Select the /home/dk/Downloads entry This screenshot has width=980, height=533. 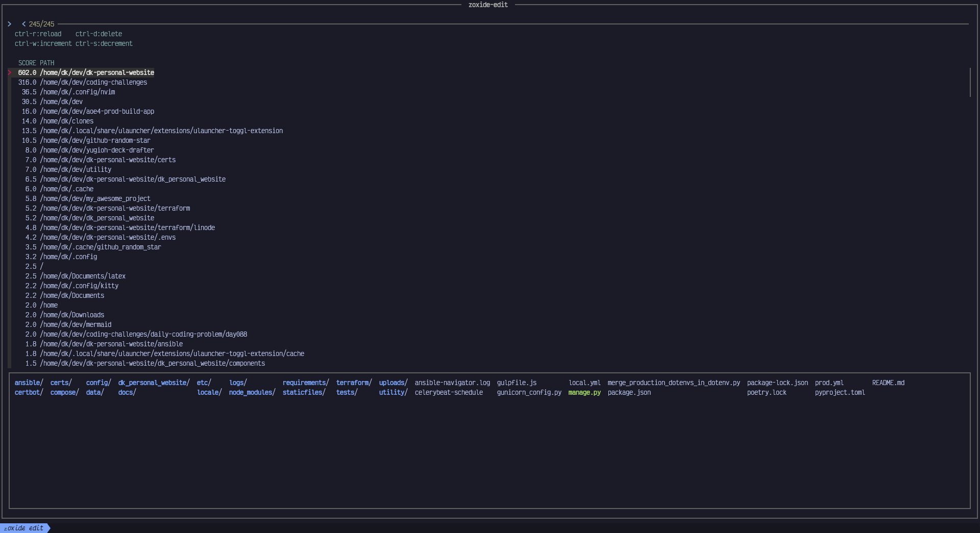(x=72, y=315)
